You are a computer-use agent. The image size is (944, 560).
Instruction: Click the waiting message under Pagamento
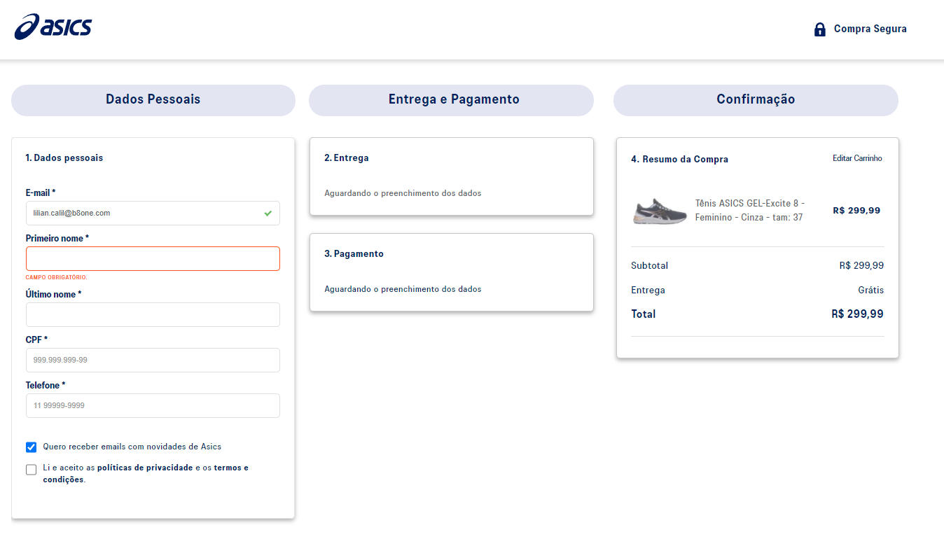403,289
